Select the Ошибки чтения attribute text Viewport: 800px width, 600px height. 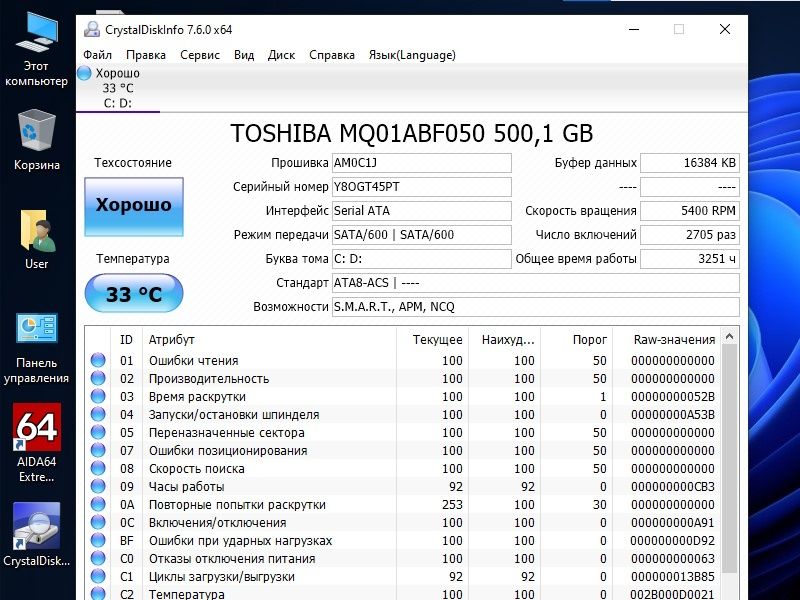point(193,361)
